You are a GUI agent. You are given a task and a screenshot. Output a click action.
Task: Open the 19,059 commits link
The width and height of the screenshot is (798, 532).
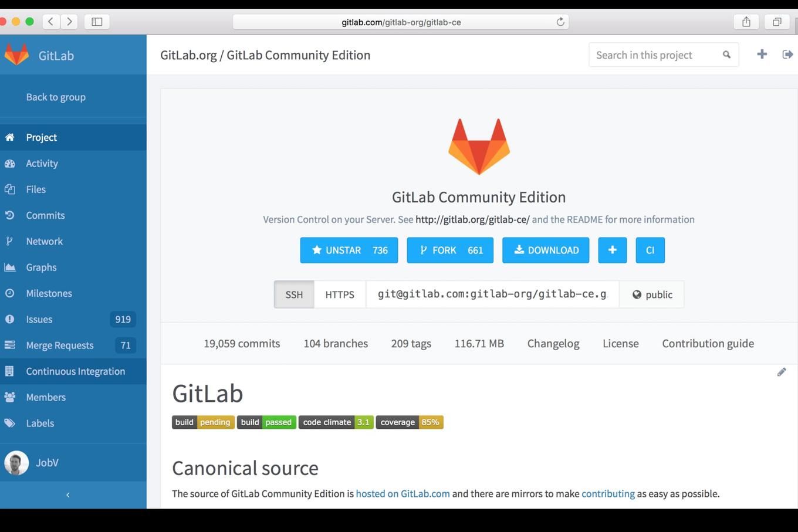(242, 344)
